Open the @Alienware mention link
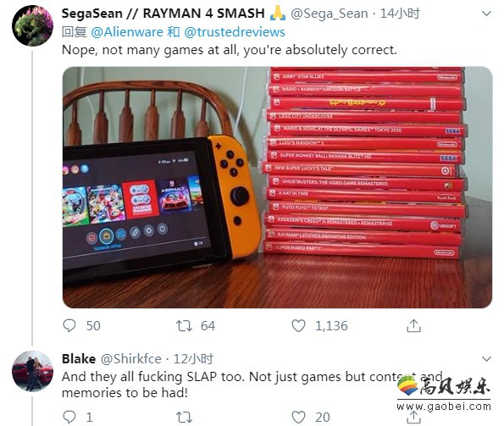 click(x=127, y=32)
